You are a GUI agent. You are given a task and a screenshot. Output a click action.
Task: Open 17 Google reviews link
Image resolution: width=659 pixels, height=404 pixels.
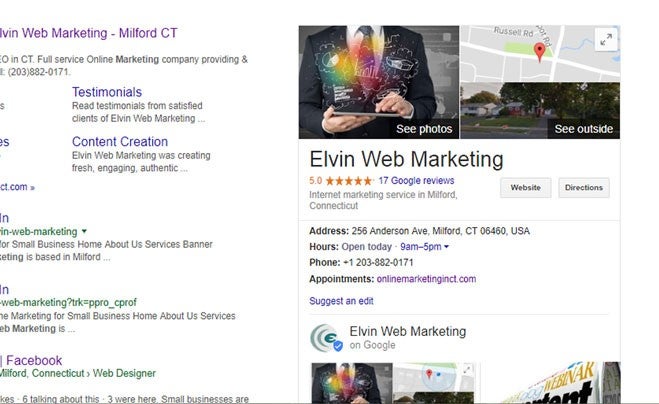416,181
